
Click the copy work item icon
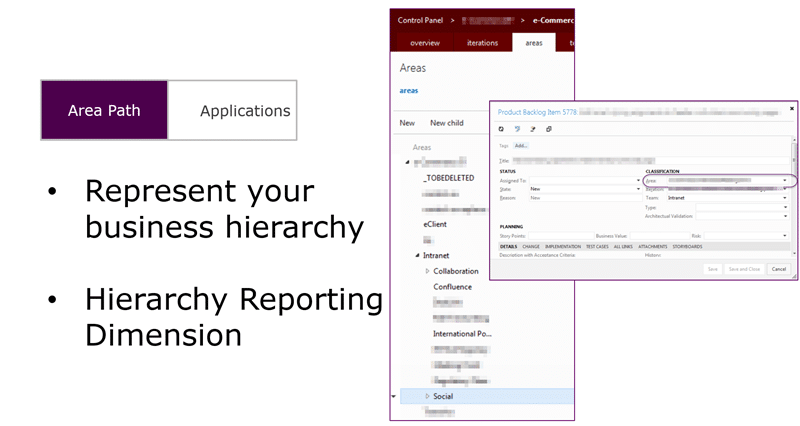click(x=548, y=129)
